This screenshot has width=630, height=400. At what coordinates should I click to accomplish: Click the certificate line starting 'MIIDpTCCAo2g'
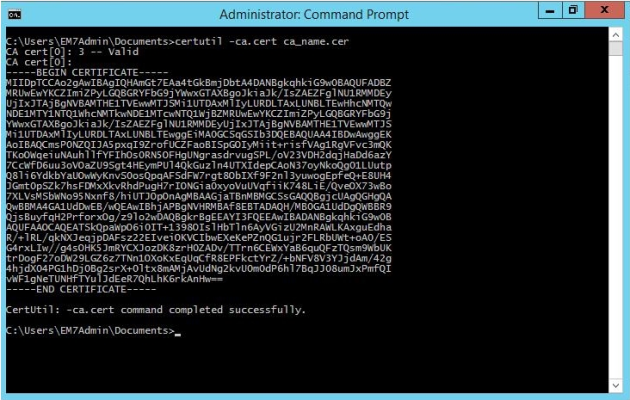(198, 83)
